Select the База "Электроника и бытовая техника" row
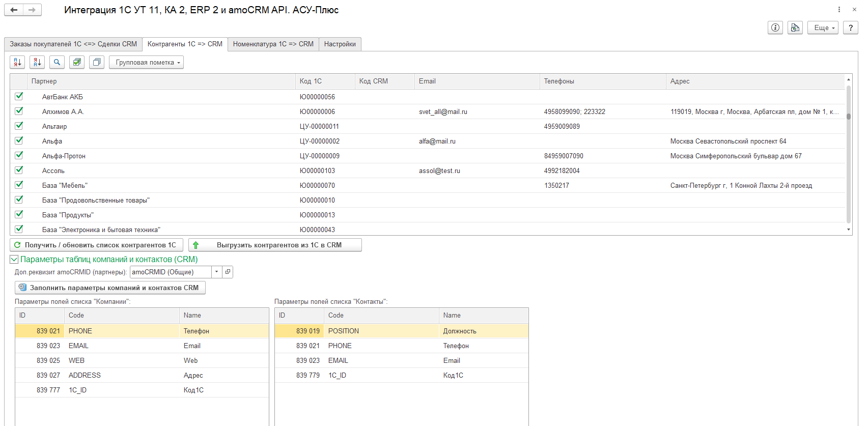Screen dimensions: 868x426 pos(428,230)
